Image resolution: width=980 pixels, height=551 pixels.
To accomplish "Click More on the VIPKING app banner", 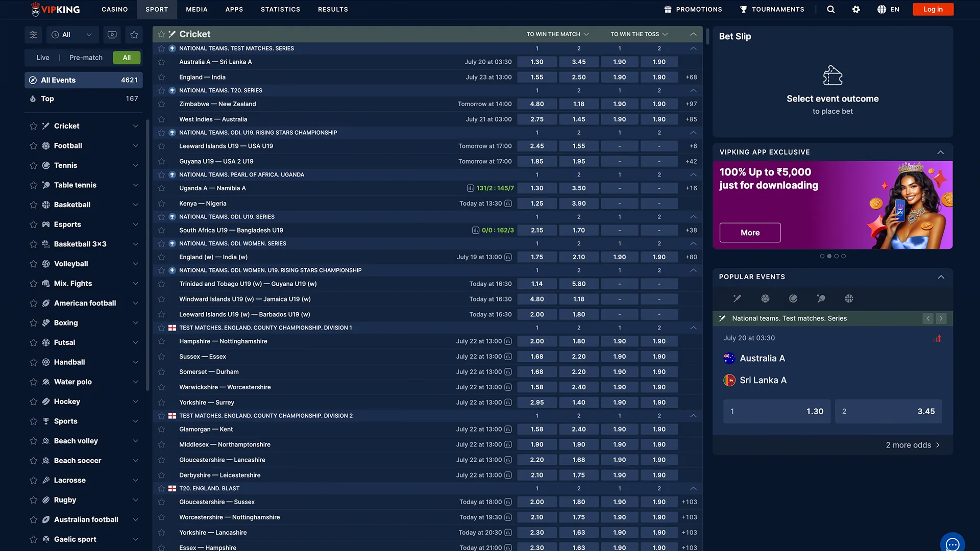I will 750,232.
